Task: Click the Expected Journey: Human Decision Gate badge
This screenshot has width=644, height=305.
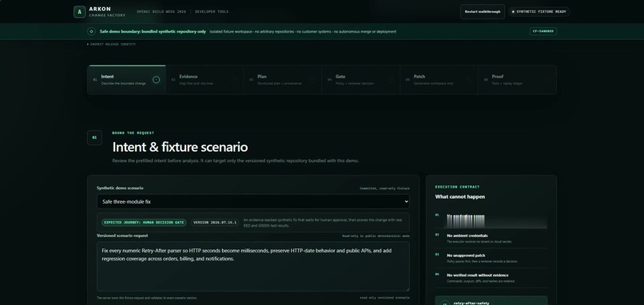Action: point(144,223)
